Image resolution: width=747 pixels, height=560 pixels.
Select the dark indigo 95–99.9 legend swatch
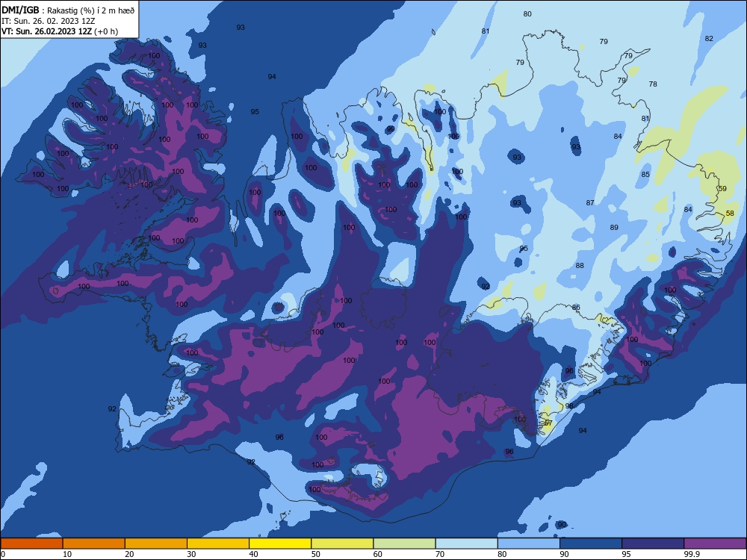(x=653, y=544)
